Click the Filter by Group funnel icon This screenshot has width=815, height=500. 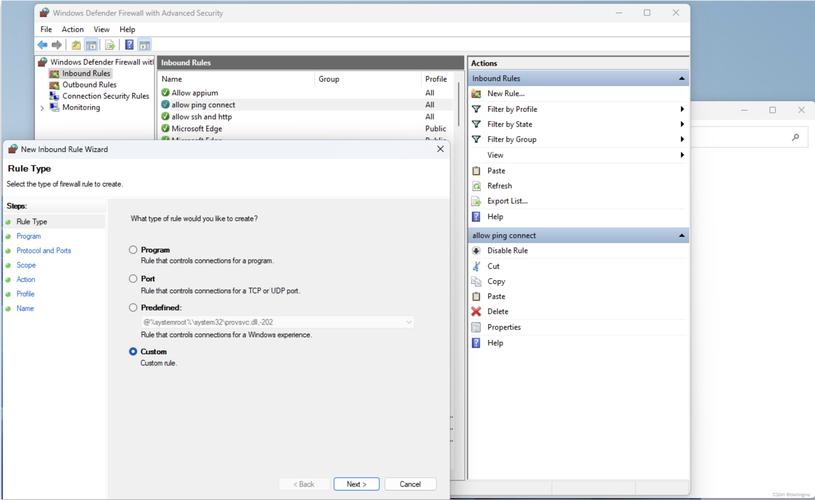coord(476,139)
